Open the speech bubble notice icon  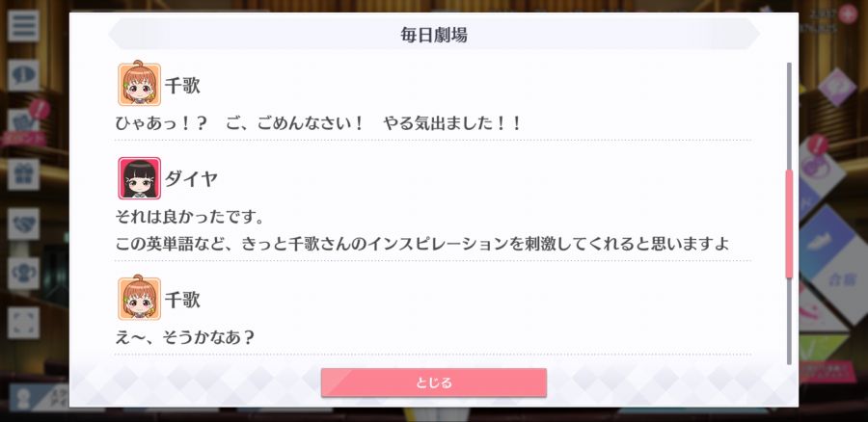coord(23,75)
